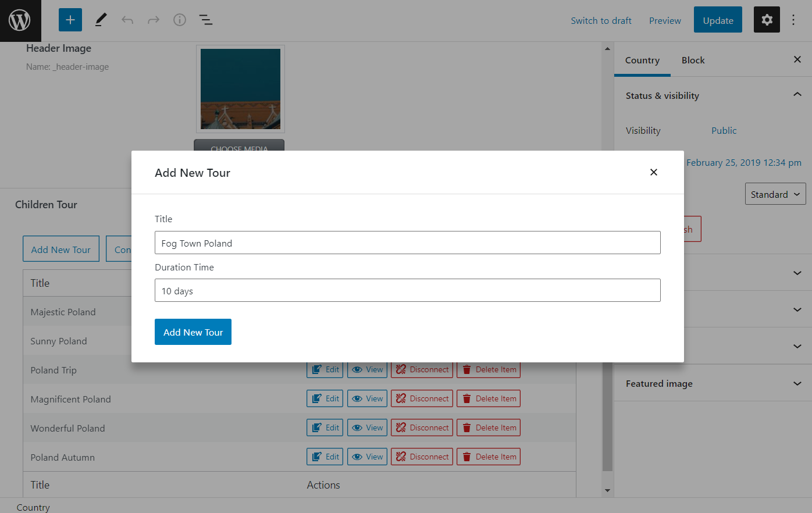Click the header image thumbnail
Screen dimensions: 812x513
[x=240, y=89]
